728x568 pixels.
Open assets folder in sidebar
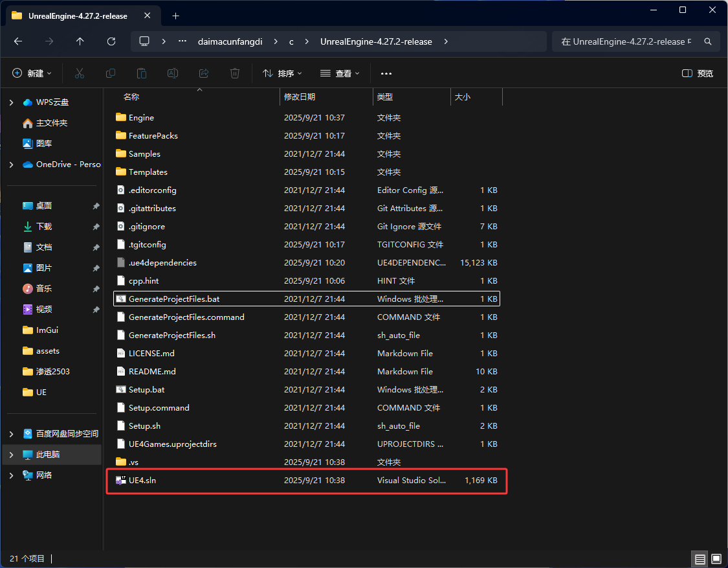click(41, 351)
